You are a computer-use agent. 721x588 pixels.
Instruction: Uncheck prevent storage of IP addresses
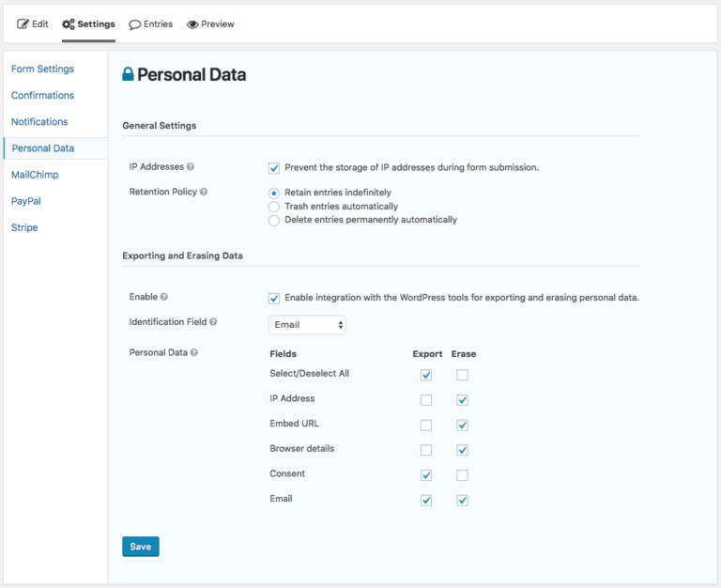273,168
